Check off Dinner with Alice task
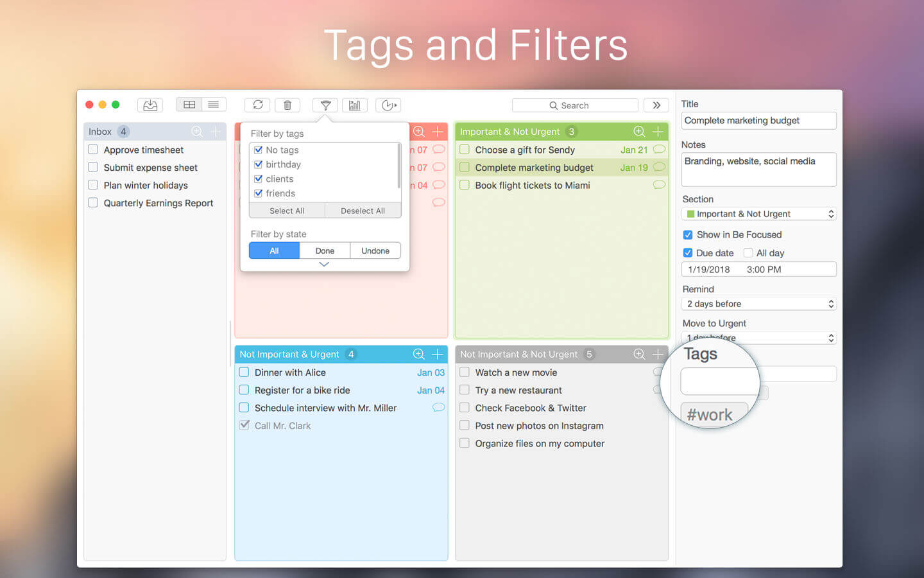 [x=244, y=372]
